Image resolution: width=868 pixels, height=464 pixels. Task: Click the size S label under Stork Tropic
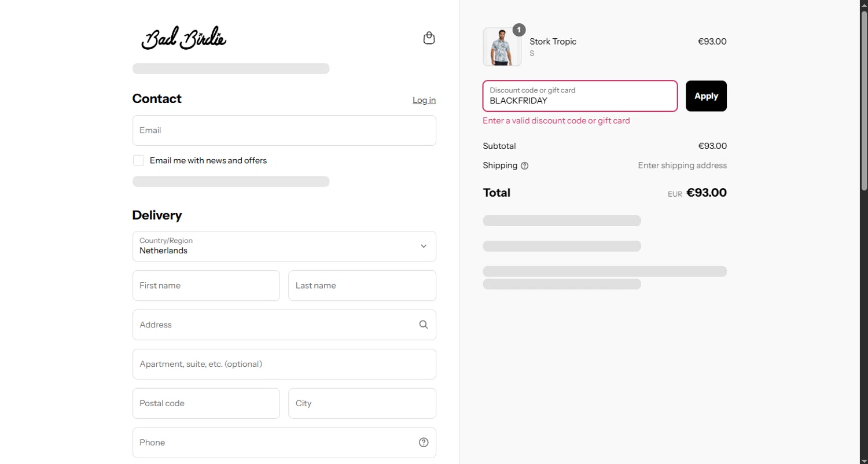click(532, 54)
